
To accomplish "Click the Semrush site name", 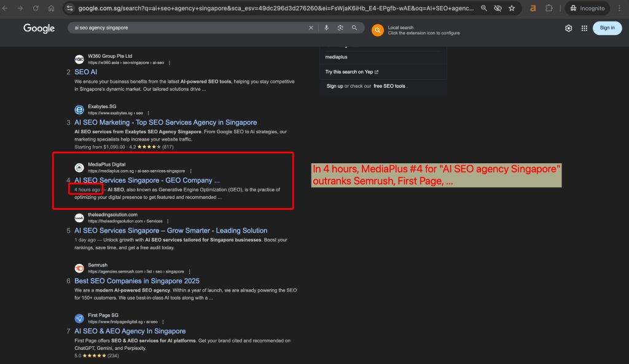I will click(98, 265).
